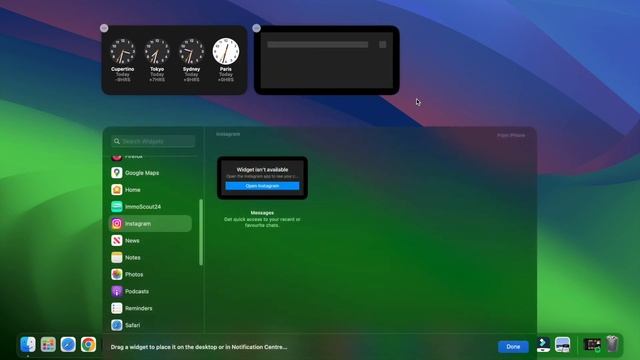Open Finder from the Dock
Image resolution: width=640 pixels, height=360 pixels.
pos(28,344)
